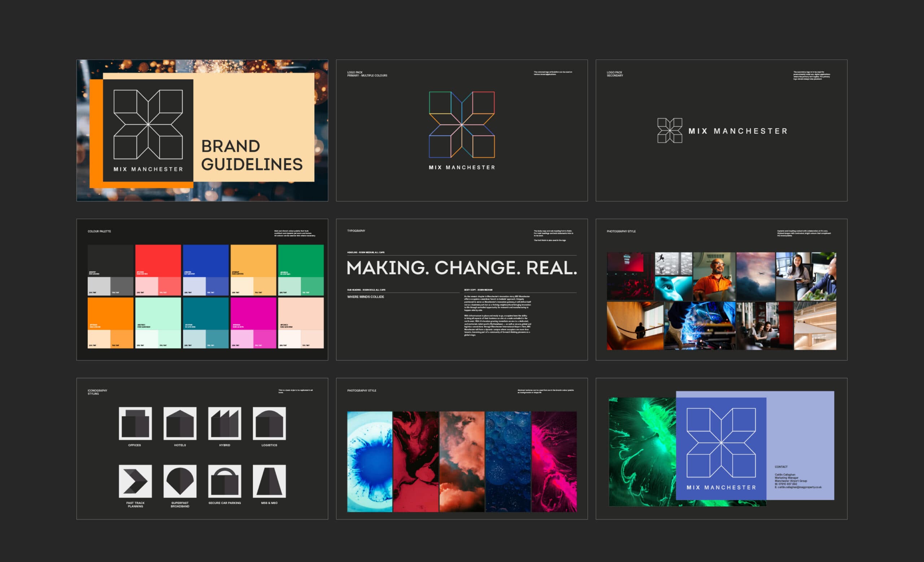Select the pink clouds texture image
The image size is (924, 562).
[x=462, y=462]
